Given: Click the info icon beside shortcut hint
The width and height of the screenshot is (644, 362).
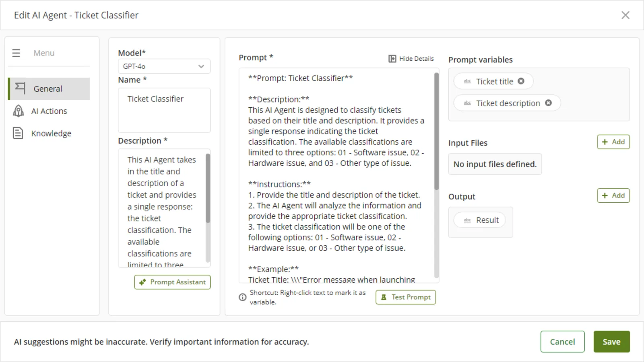Looking at the screenshot, I should (x=242, y=297).
